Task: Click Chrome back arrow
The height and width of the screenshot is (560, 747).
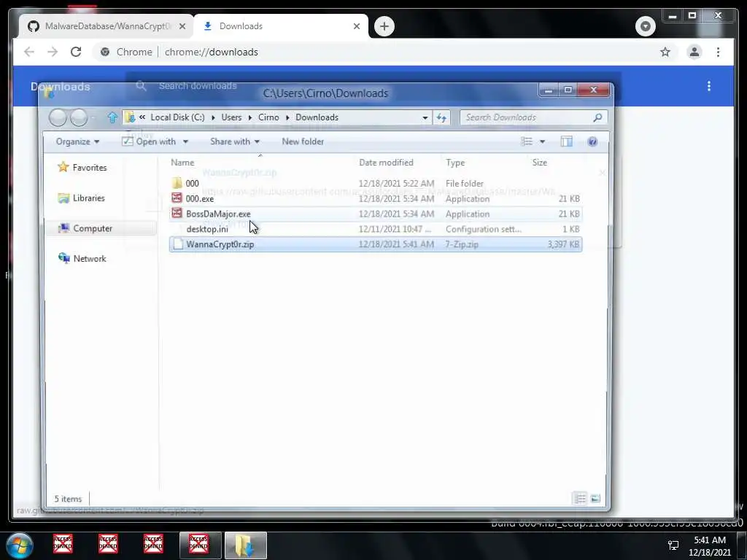Action: click(x=29, y=52)
